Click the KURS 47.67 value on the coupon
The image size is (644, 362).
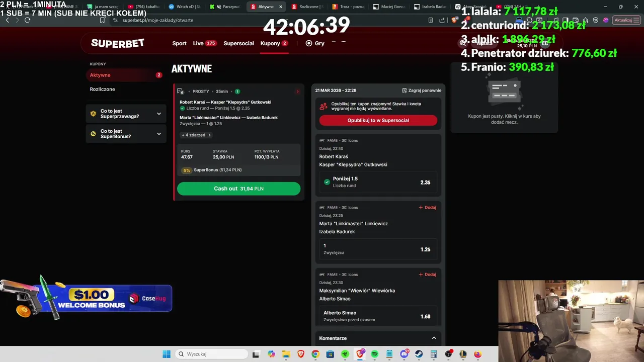pyautogui.click(x=187, y=157)
